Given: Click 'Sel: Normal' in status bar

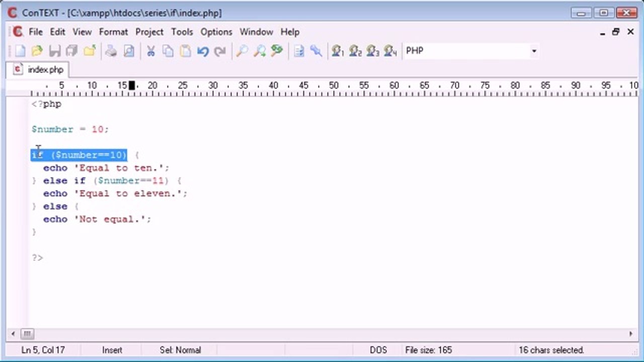Looking at the screenshot, I should (180, 350).
